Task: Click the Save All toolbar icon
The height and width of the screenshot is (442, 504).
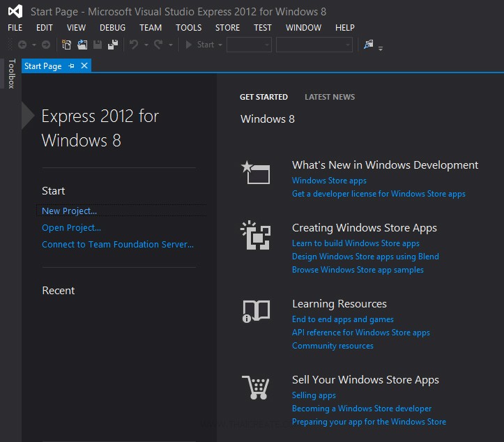Action: (113, 45)
